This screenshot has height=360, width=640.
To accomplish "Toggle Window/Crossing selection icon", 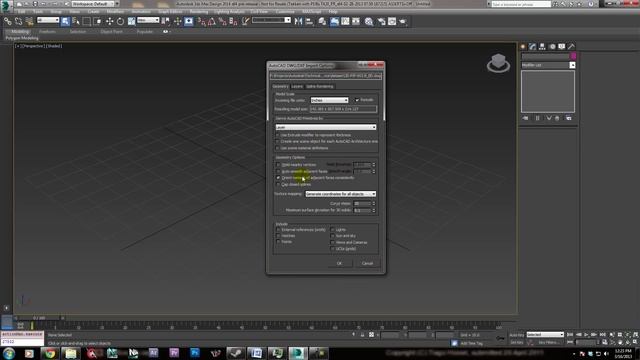I will [98, 21].
